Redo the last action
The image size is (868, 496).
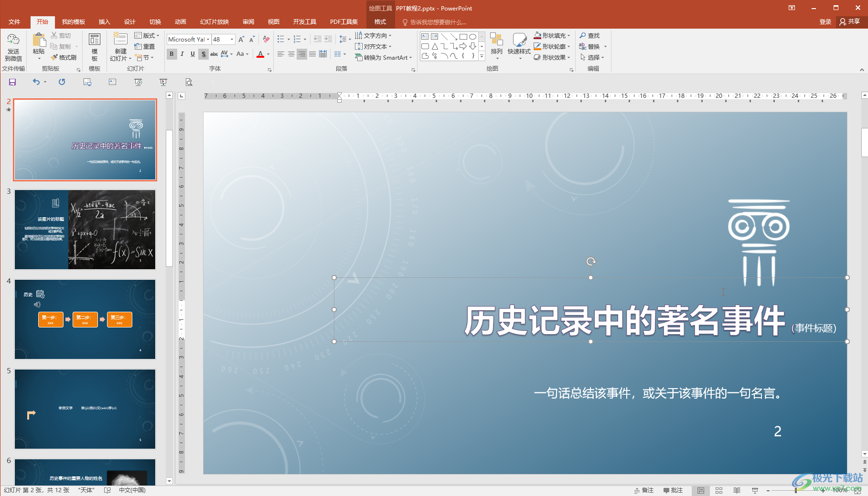click(x=62, y=82)
